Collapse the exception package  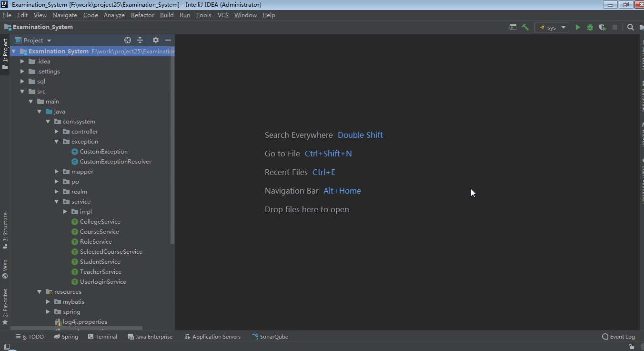[57, 142]
